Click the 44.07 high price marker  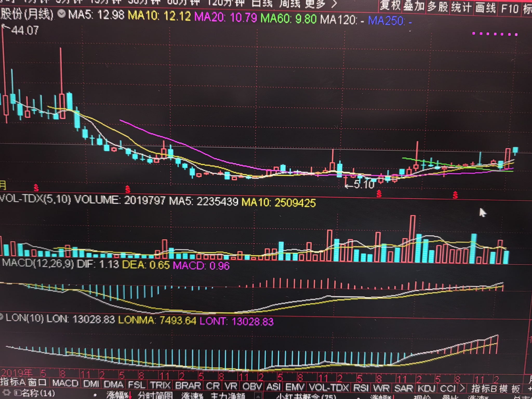25,30
